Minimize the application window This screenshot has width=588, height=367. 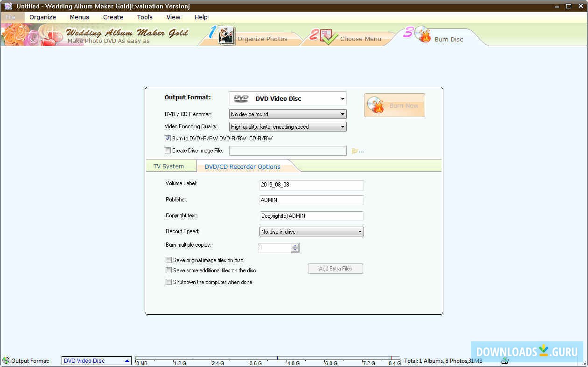click(558, 6)
